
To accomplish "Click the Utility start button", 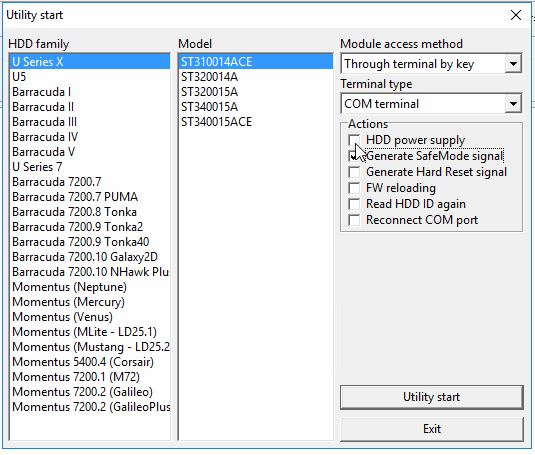I will click(432, 397).
